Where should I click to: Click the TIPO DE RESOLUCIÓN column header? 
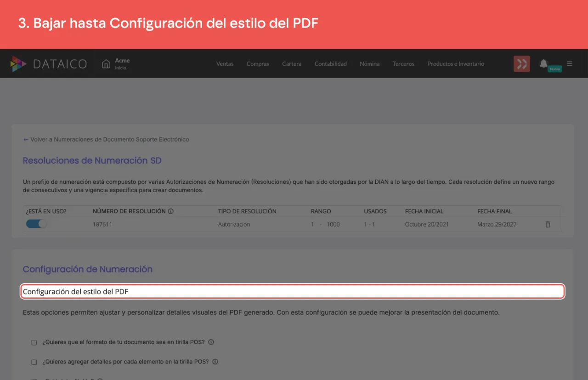(x=247, y=211)
